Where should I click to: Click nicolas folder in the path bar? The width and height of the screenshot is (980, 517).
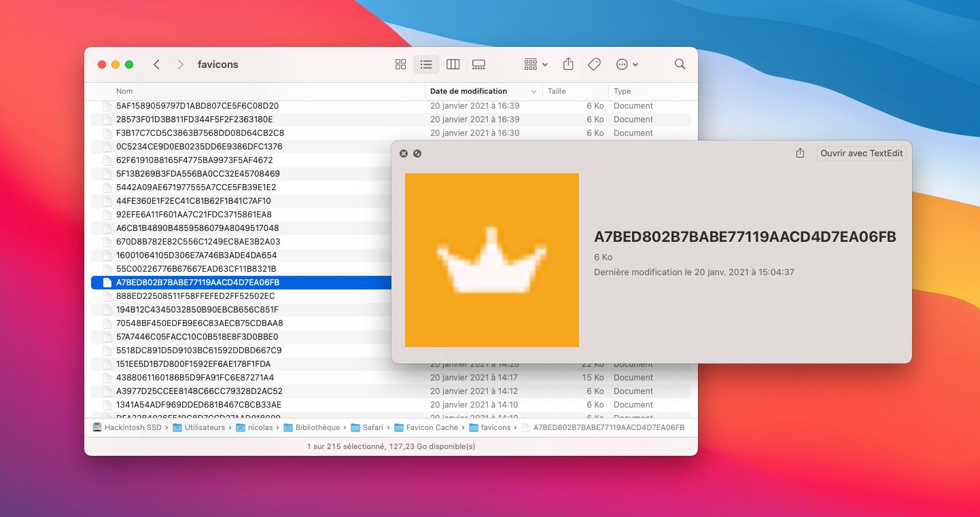[254, 427]
